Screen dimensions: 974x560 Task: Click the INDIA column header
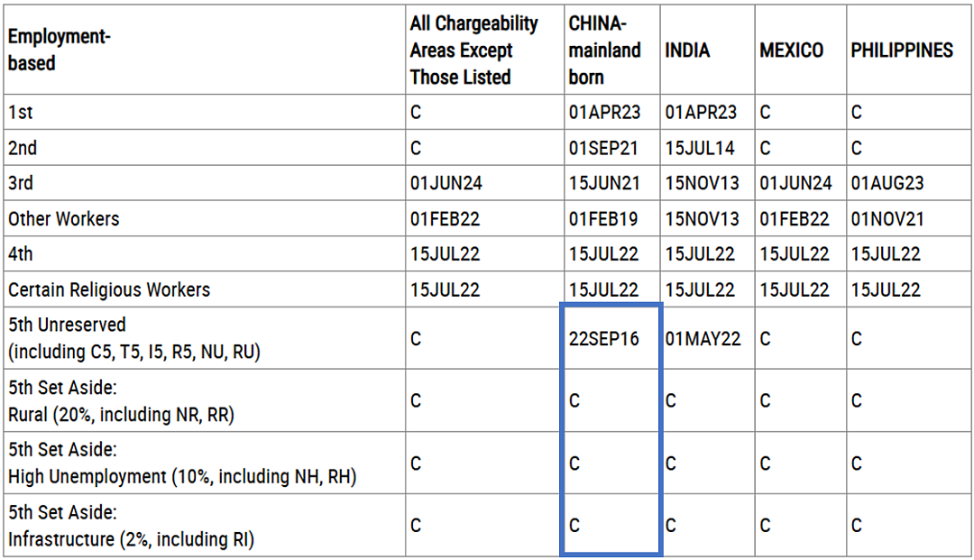coord(687,50)
